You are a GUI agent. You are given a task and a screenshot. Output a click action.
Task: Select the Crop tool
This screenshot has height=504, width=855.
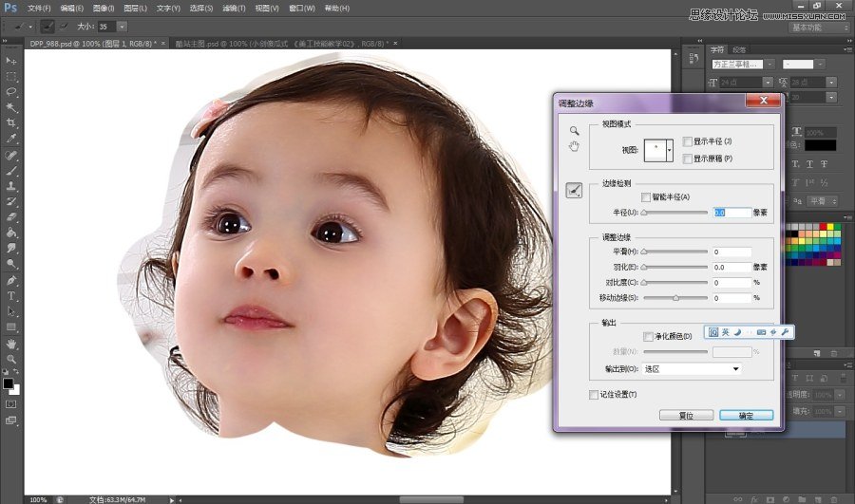(10, 123)
